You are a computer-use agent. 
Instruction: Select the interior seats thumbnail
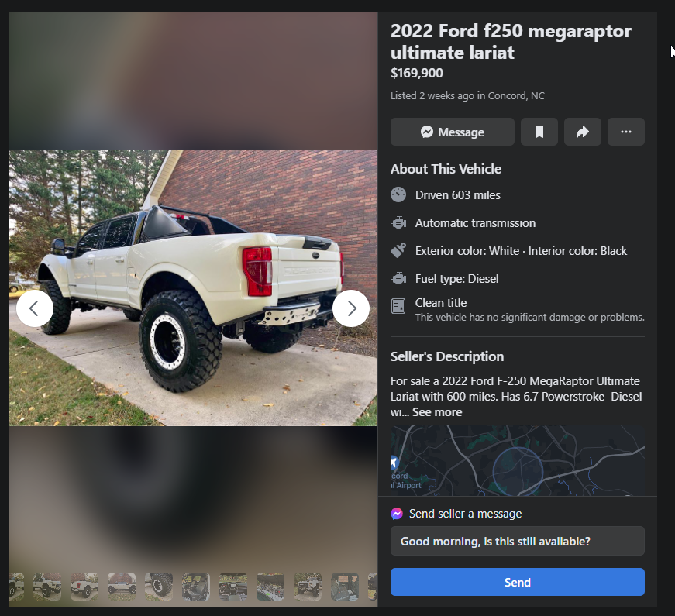point(196,587)
